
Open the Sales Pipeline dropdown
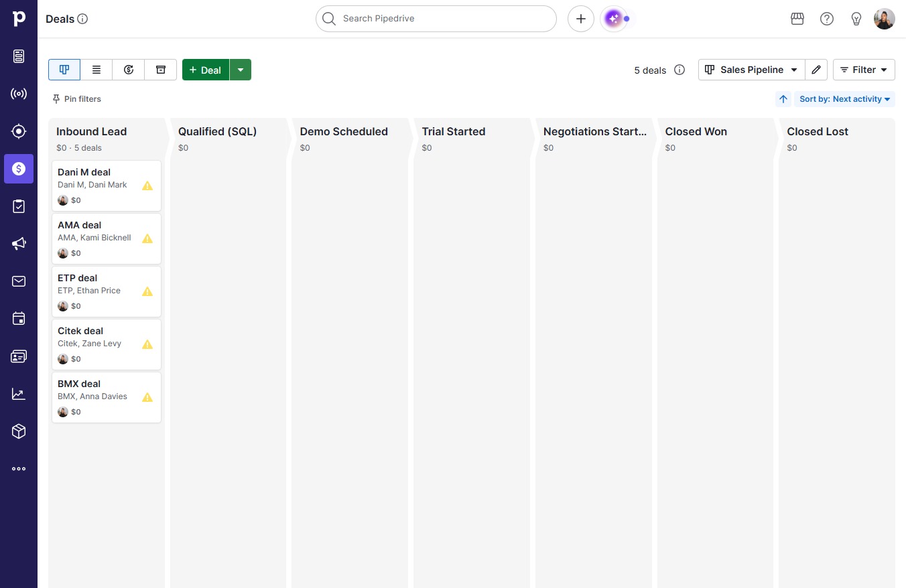coord(751,70)
